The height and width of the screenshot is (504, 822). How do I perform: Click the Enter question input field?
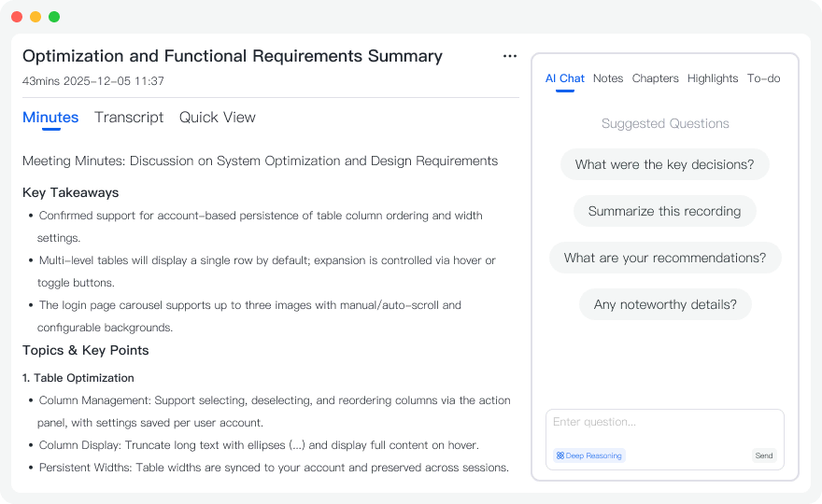click(x=664, y=424)
